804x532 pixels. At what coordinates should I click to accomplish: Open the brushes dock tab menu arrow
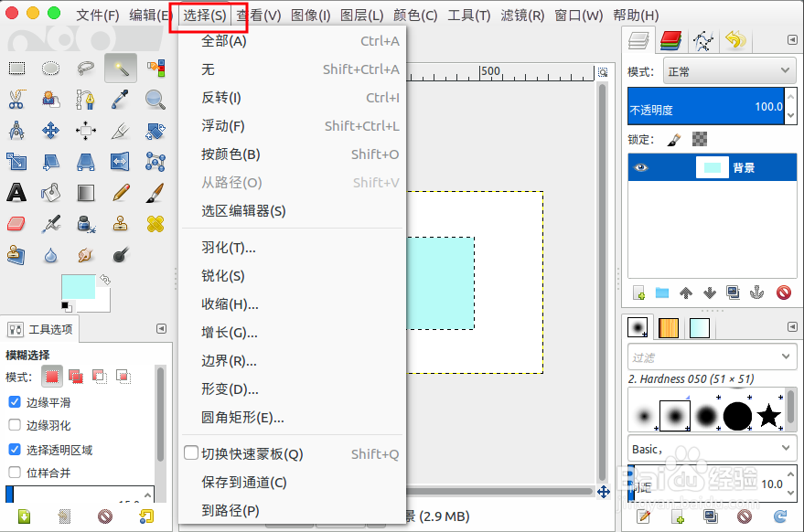[792, 326]
